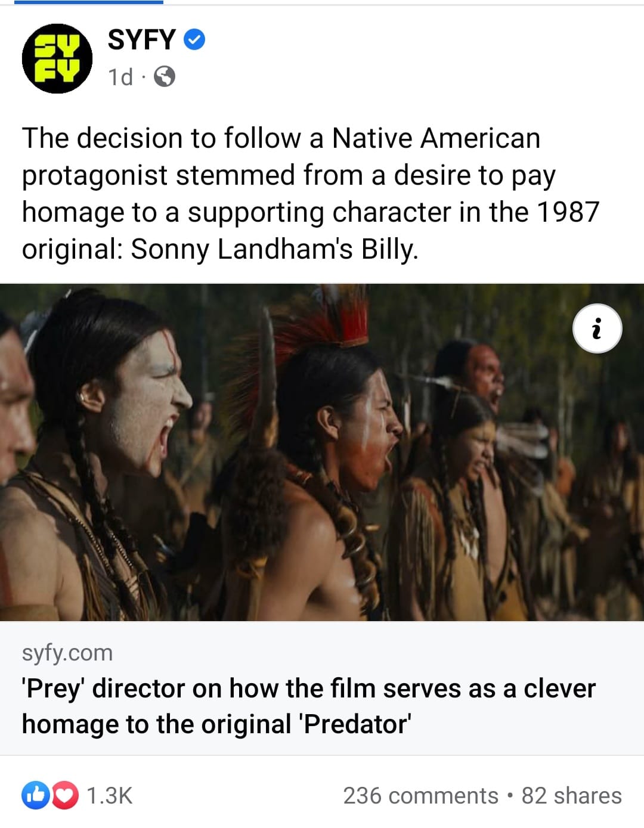Viewport: 644px width, 828px height.
Task: Tap the red heart Love reaction icon
Action: 64,795
